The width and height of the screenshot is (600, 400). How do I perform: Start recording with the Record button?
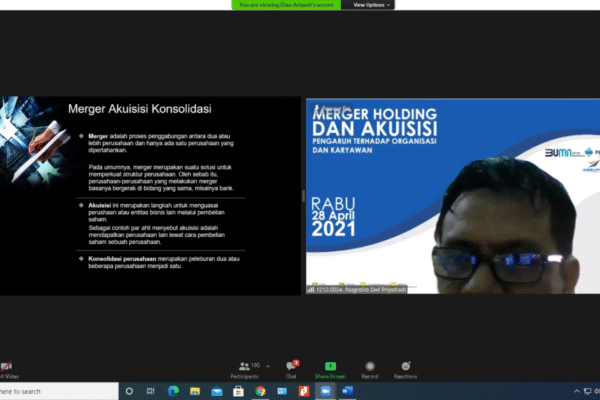coord(370,369)
